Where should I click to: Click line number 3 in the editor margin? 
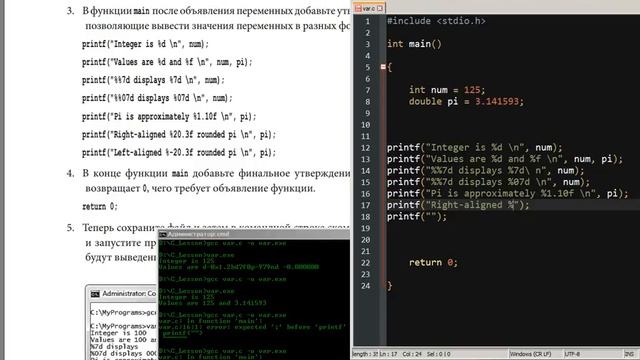(367, 44)
